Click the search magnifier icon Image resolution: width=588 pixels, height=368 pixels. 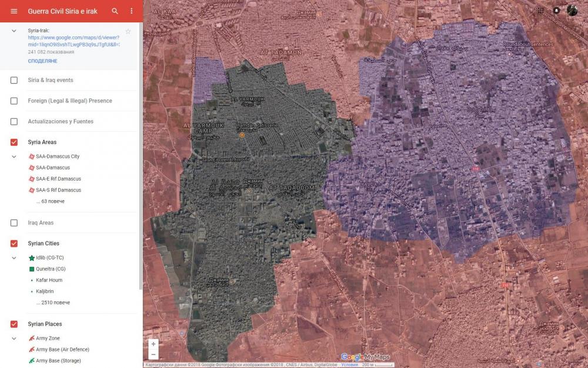pos(115,11)
